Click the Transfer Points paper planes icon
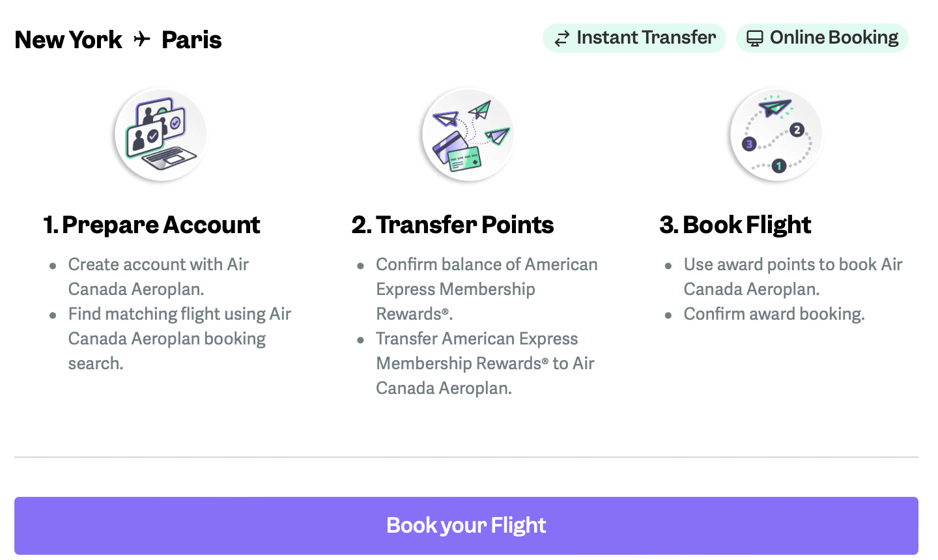This screenshot has height=560, width=938. (468, 135)
